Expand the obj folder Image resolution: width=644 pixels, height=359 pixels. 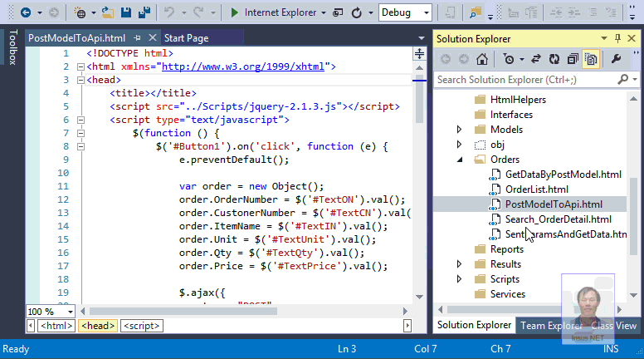coord(459,145)
